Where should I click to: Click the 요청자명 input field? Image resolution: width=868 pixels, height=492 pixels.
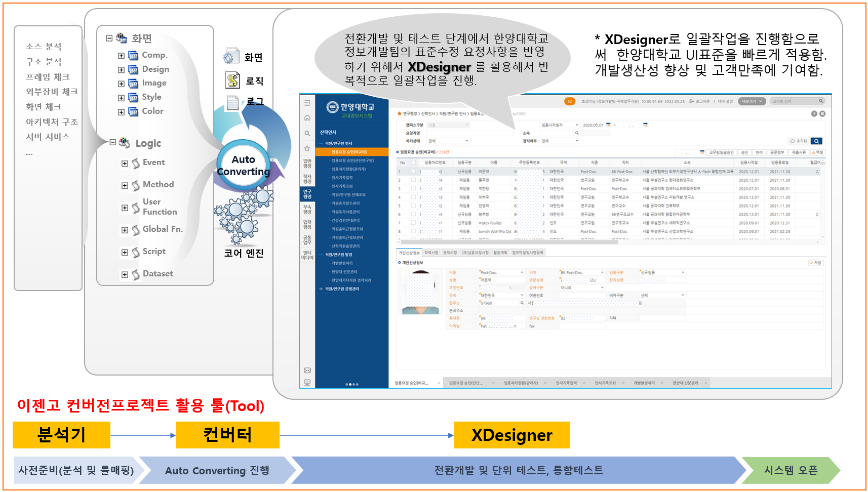(469, 133)
